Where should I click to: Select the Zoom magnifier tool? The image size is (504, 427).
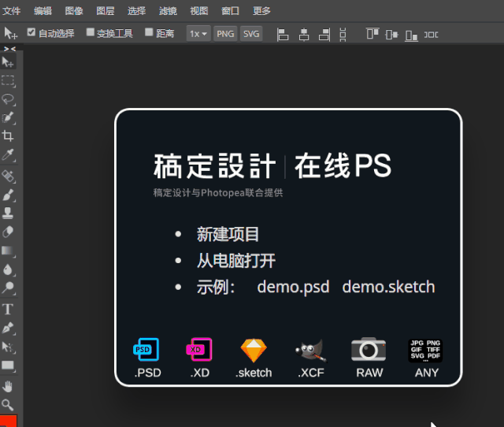[x=9, y=404]
